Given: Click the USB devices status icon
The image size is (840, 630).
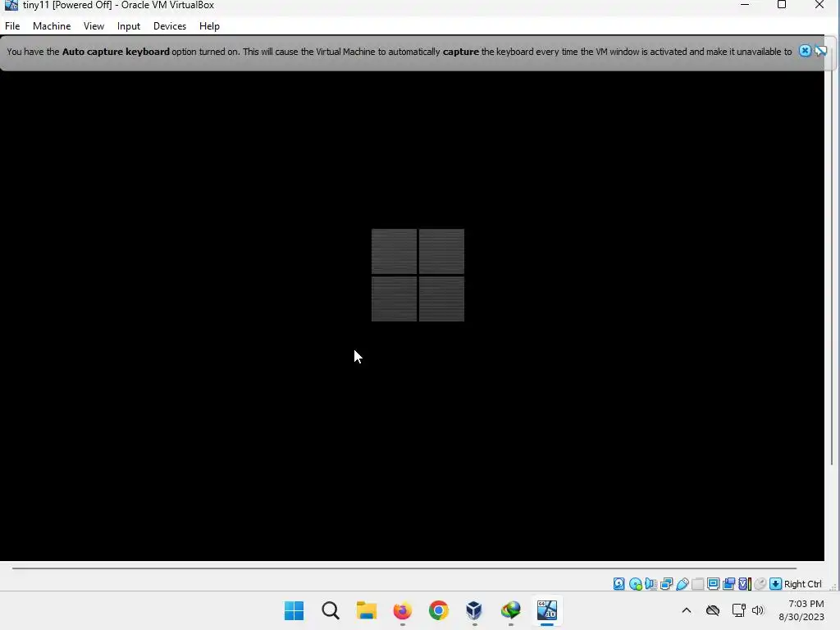Looking at the screenshot, I should [x=682, y=584].
